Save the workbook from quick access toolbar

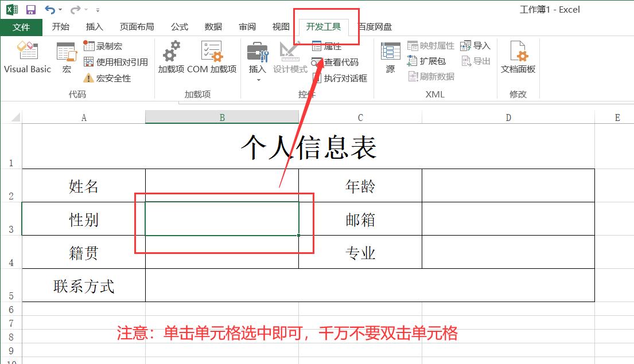coord(31,9)
